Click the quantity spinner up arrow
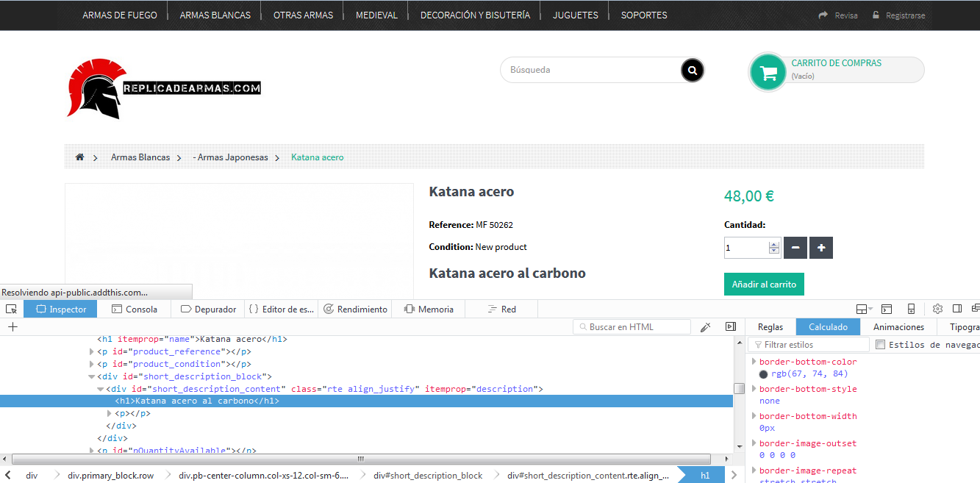 (x=773, y=244)
